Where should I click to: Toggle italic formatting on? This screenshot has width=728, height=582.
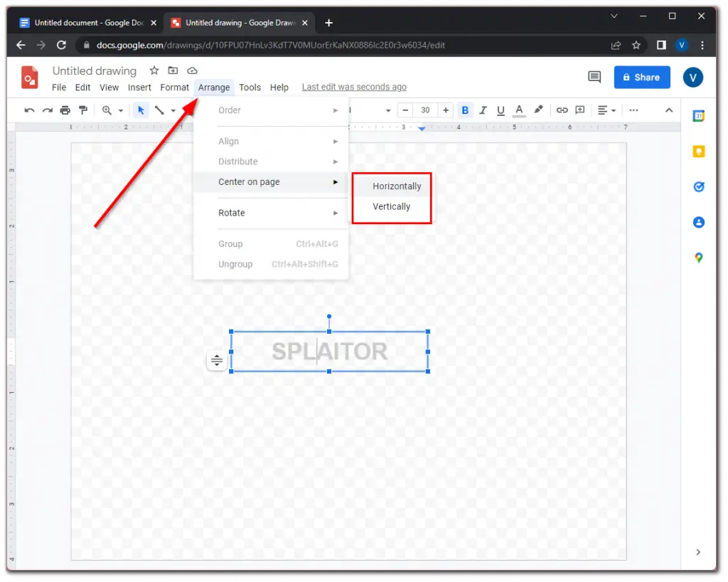coord(483,110)
